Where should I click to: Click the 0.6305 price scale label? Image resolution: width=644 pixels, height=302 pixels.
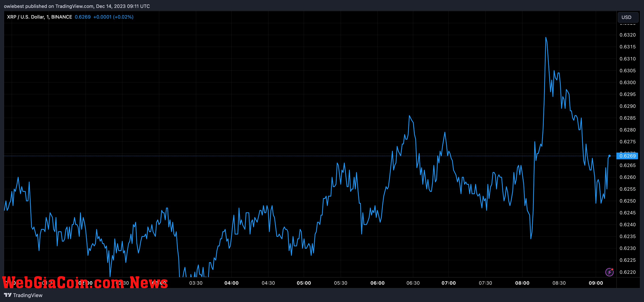pyautogui.click(x=627, y=70)
